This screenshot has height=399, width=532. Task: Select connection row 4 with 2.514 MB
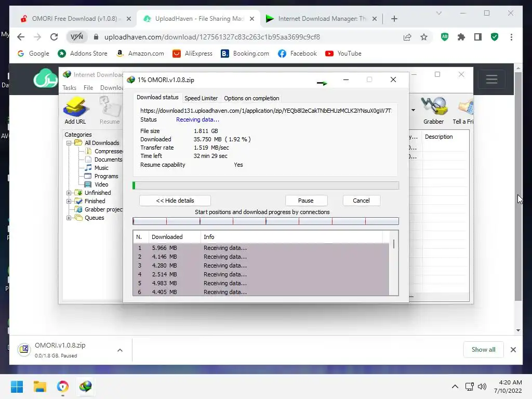(x=261, y=274)
